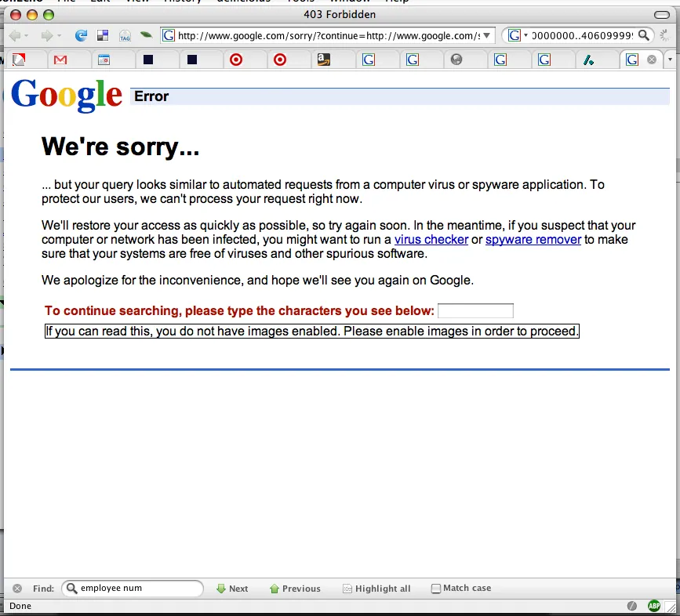Click the 'We're sorry...' heading
This screenshot has width=680, height=616.
coord(120,147)
